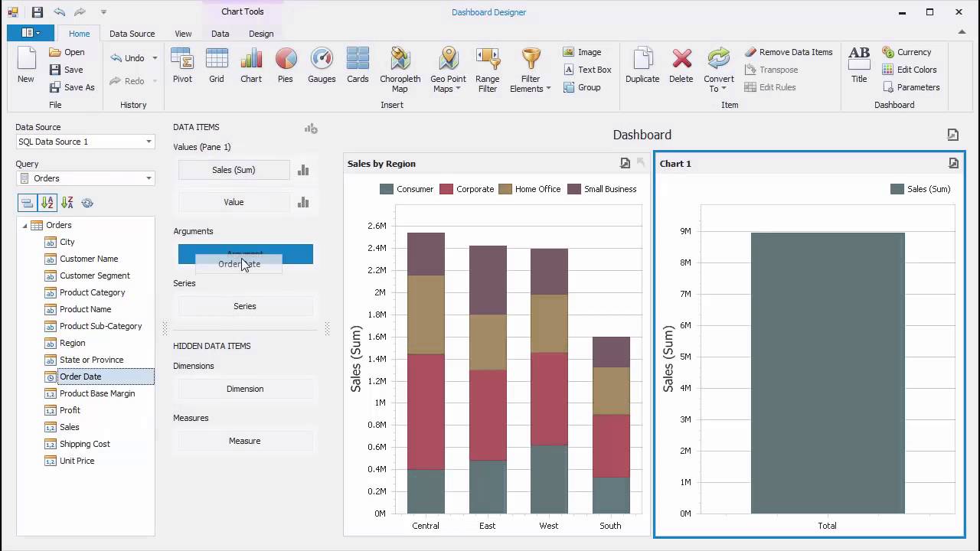The width and height of the screenshot is (980, 551).
Task: Click the Home Office legend color swatch
Action: pyautogui.click(x=505, y=189)
